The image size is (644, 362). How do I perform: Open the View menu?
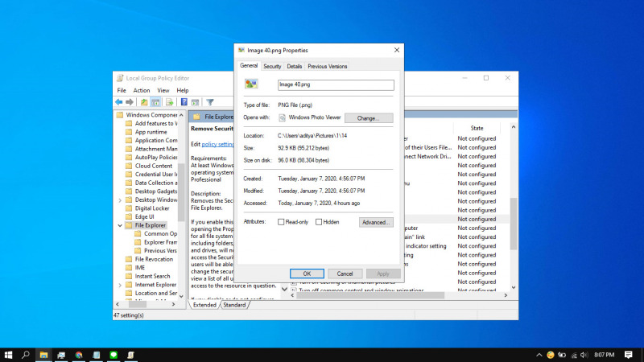coord(163,90)
